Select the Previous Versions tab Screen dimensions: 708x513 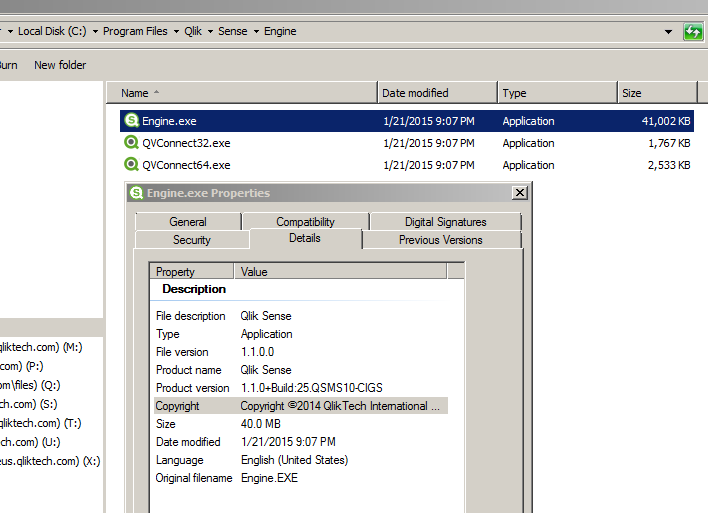pos(440,240)
